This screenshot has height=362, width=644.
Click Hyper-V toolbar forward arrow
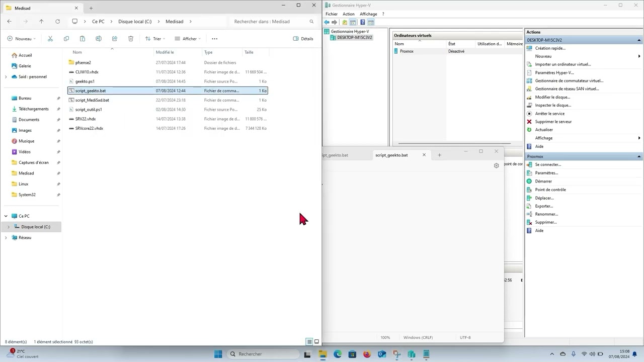(x=334, y=22)
